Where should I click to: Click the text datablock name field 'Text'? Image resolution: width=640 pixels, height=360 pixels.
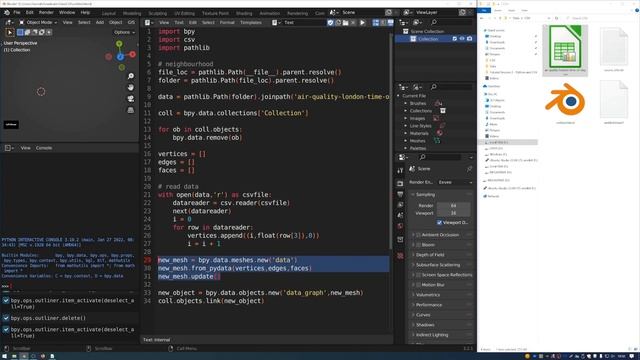pos(304,22)
